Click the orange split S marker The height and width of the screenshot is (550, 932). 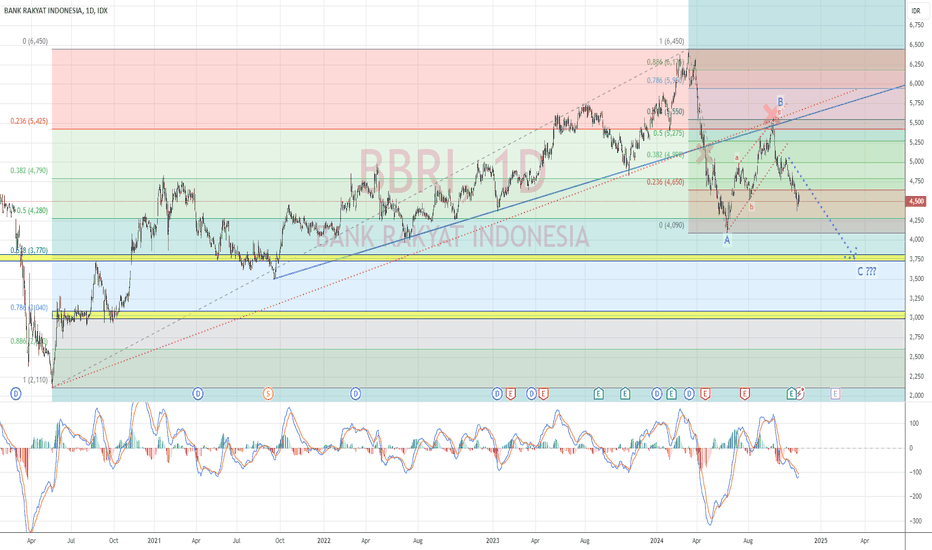click(x=268, y=394)
